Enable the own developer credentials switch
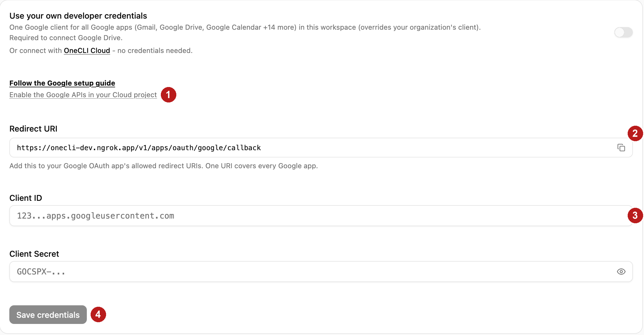This screenshot has height=335, width=644. point(623,32)
